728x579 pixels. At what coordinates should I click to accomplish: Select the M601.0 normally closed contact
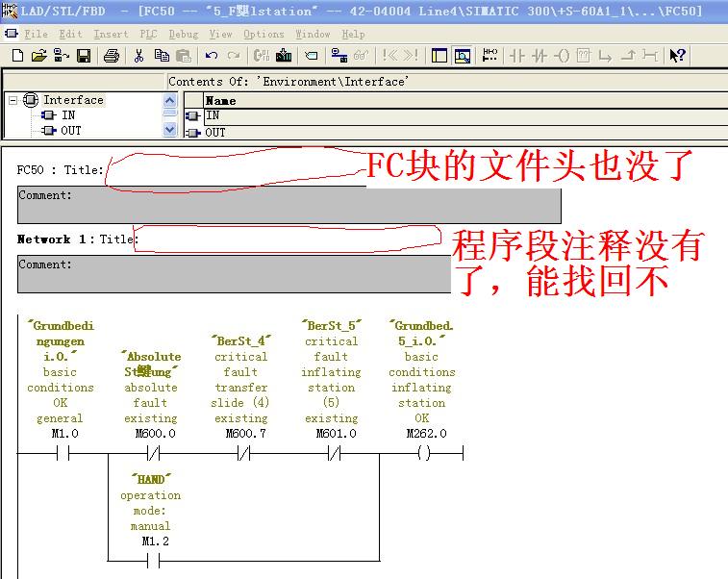tap(335, 453)
